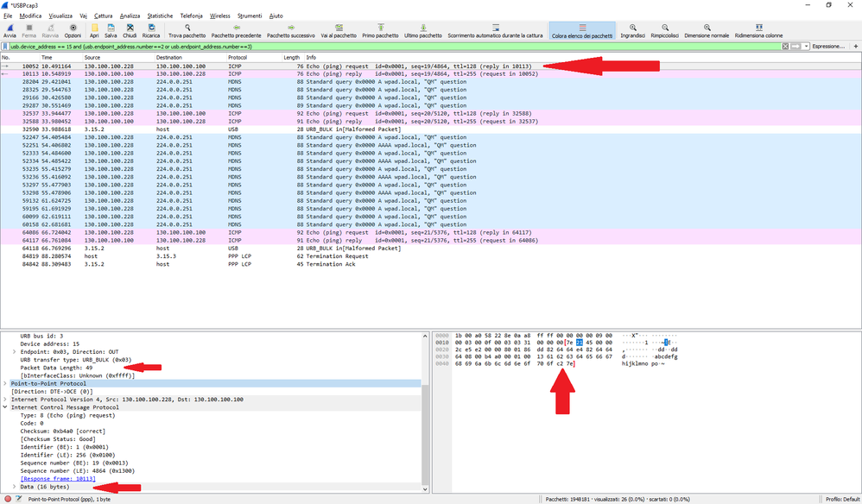Select packet 32590 URB_BULK in row

431,129
